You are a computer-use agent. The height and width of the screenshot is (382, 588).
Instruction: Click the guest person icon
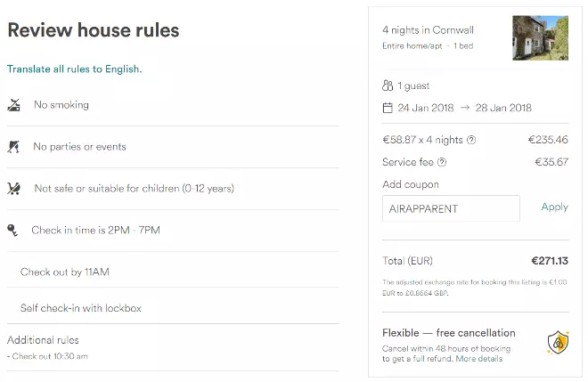pyautogui.click(x=387, y=86)
